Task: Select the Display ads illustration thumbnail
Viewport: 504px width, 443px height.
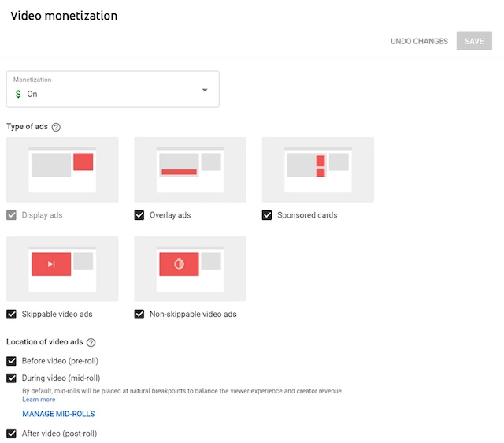Action: (x=62, y=169)
